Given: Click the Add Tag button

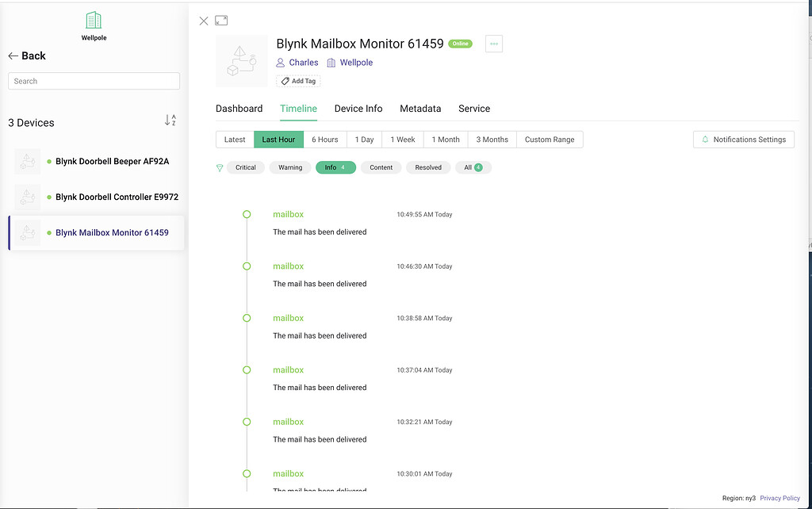Looking at the screenshot, I should (x=298, y=81).
